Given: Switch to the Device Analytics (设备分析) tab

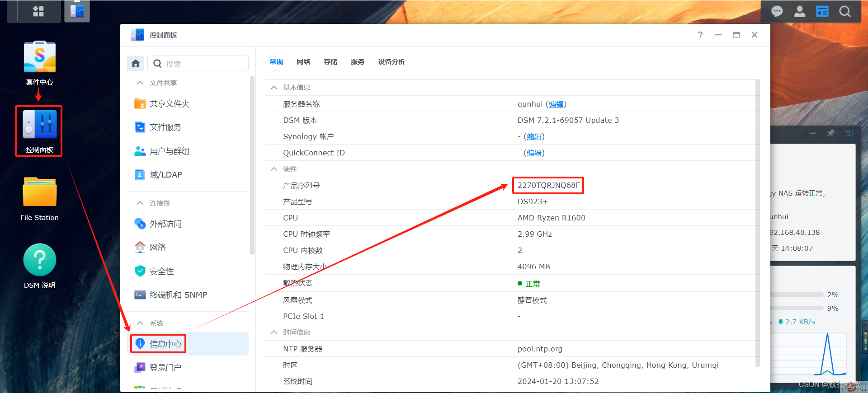Looking at the screenshot, I should tap(392, 62).
